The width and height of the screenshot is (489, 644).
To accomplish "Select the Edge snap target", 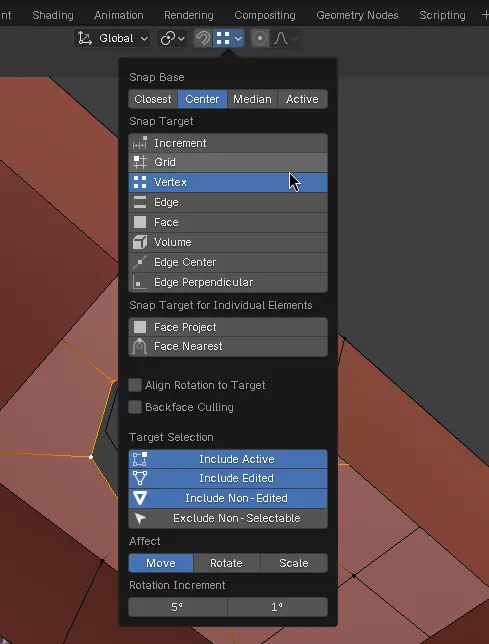I will click(x=228, y=202).
